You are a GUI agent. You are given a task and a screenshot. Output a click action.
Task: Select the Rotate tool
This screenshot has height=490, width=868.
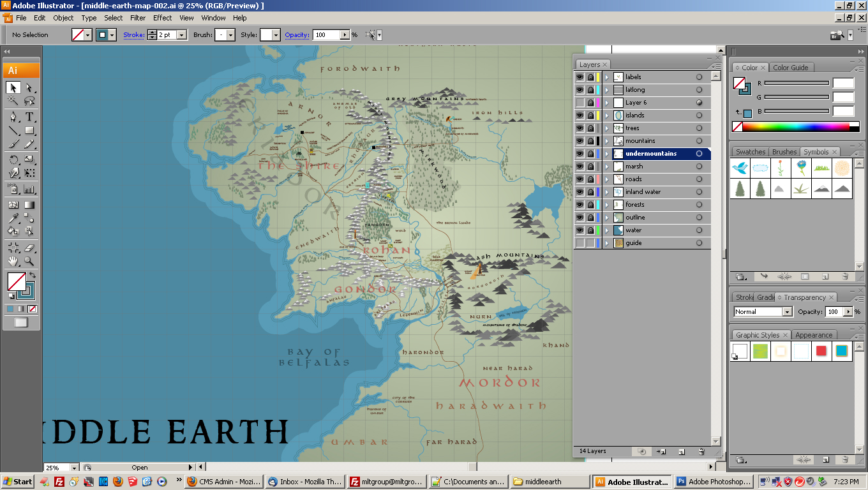tap(13, 160)
